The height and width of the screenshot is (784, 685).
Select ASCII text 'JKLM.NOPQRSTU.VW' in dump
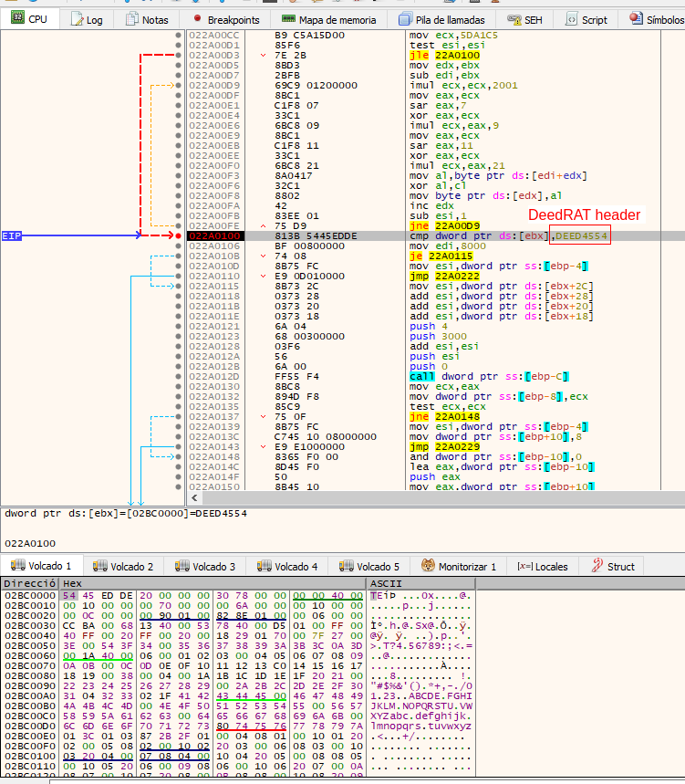[x=420, y=706]
